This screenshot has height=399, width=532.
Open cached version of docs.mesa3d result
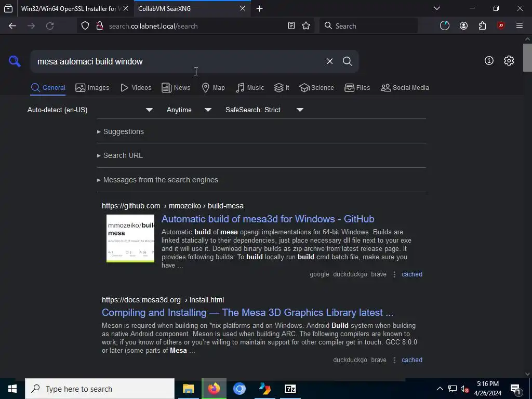412,360
